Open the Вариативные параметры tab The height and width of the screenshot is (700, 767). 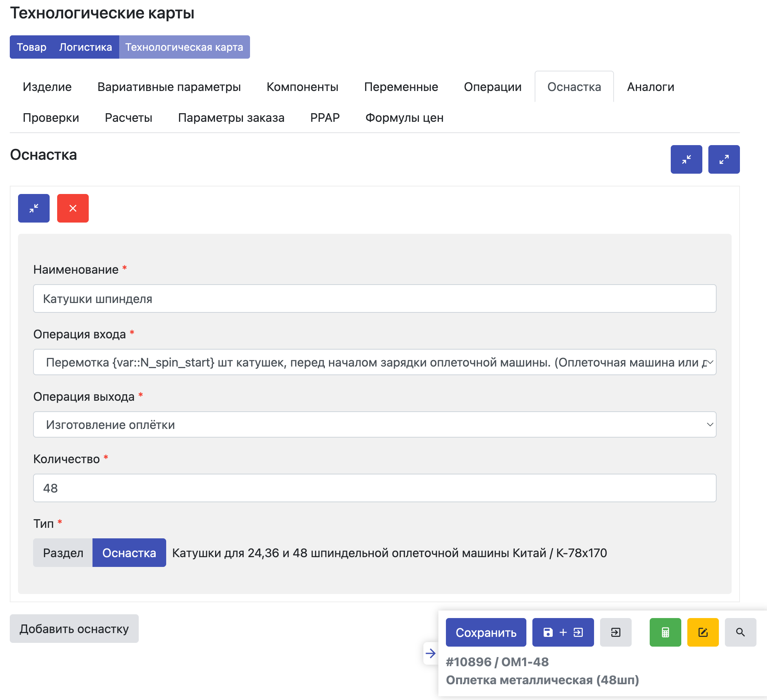point(169,87)
